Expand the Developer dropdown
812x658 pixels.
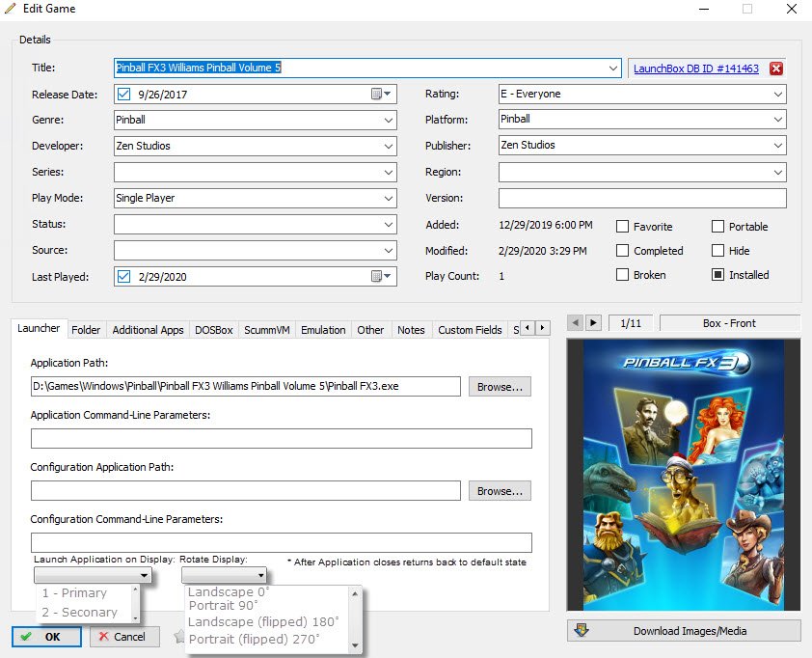point(389,146)
